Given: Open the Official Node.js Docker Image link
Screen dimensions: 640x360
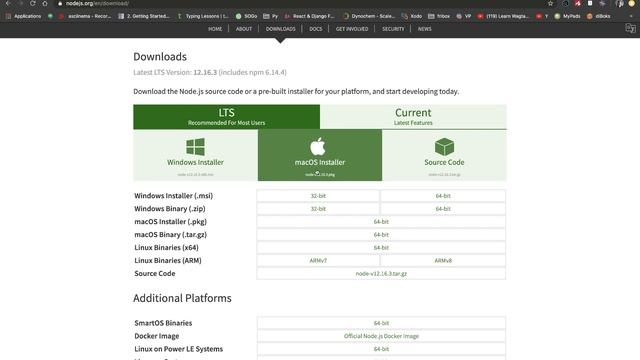Looking at the screenshot, I should 381,336.
